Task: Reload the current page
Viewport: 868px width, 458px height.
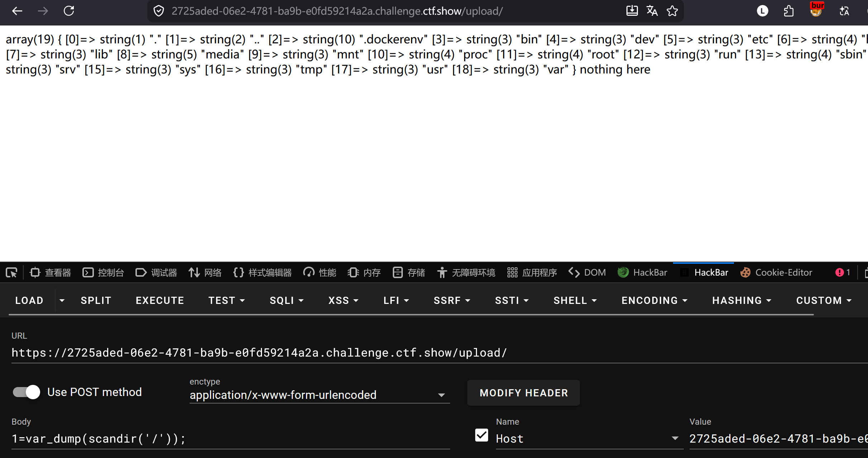Action: 69,11
